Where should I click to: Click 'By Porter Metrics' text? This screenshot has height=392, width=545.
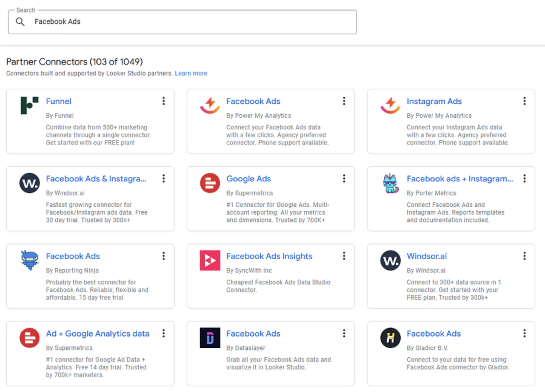click(x=431, y=193)
